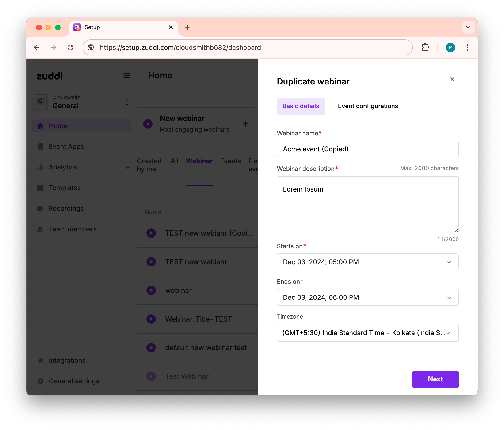The width and height of the screenshot is (504, 430).
Task: Click the Recordings camera icon
Action: click(x=40, y=209)
